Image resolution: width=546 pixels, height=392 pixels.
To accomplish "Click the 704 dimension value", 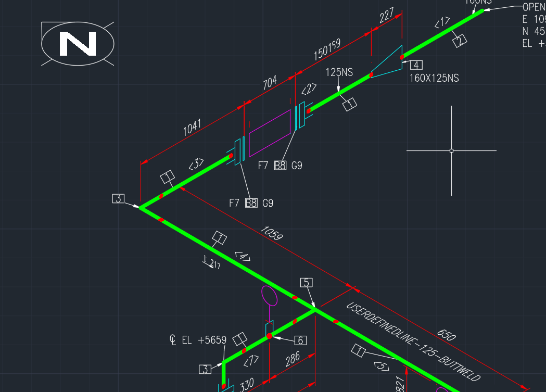I will pyautogui.click(x=270, y=82).
